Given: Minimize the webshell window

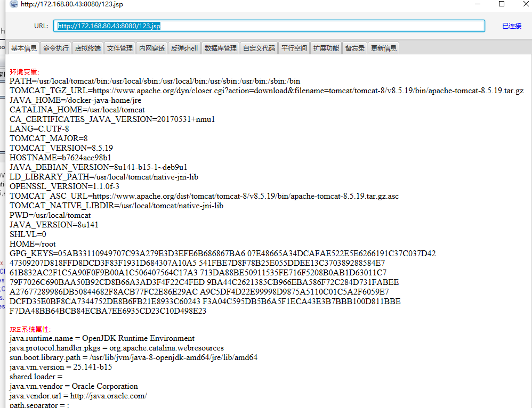Looking at the screenshot, I should coord(476,4).
